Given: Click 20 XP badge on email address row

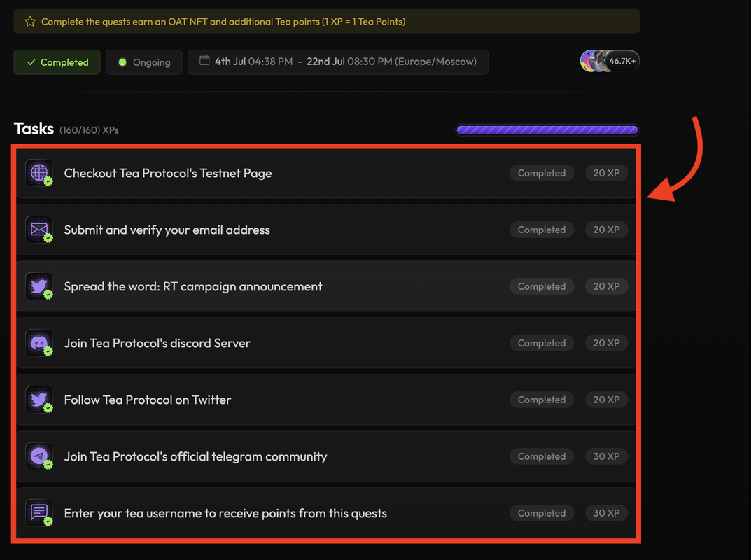Looking at the screenshot, I should [x=606, y=230].
